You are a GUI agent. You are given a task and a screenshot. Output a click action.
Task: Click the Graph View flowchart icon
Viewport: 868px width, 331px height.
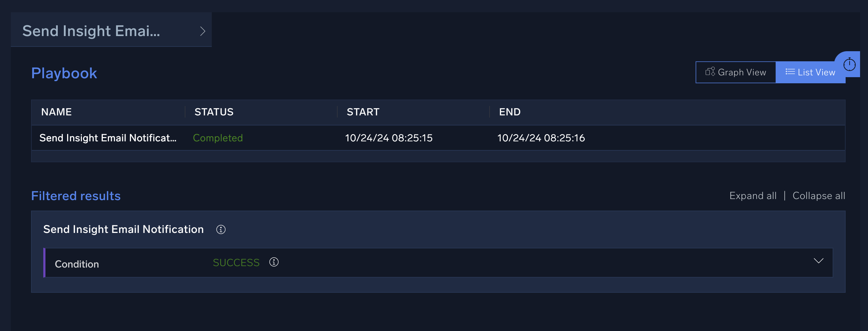tap(710, 72)
